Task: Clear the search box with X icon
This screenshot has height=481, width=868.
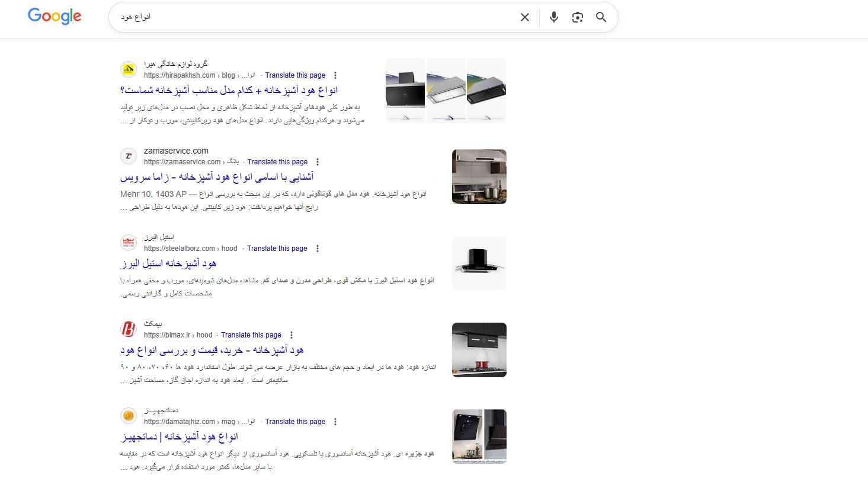Action: coord(524,17)
